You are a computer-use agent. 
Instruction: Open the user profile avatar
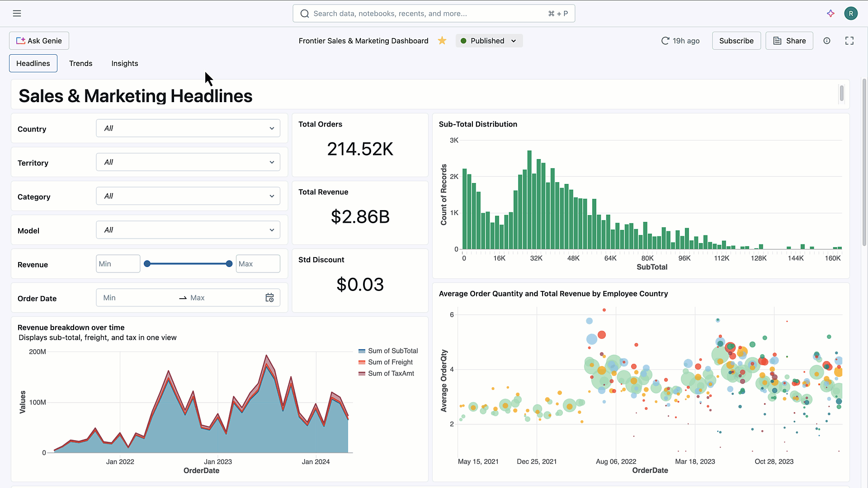pos(850,14)
